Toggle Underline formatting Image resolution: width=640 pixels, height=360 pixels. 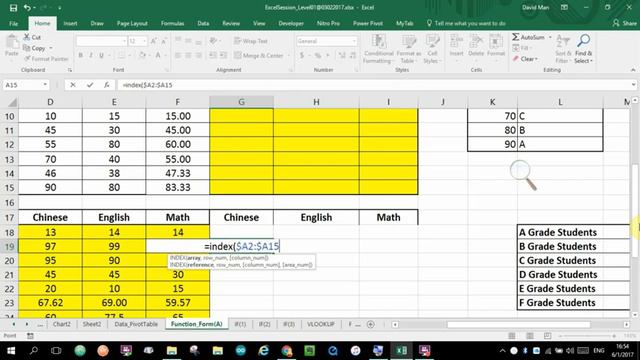pyautogui.click(x=101, y=55)
